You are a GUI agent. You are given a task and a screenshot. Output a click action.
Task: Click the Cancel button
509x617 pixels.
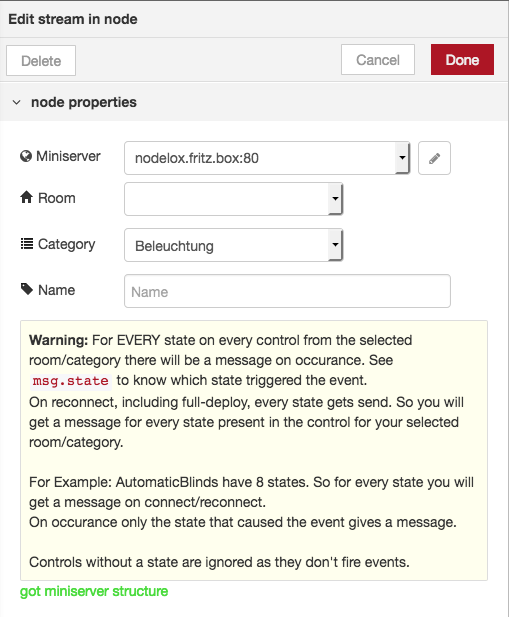[378, 60]
